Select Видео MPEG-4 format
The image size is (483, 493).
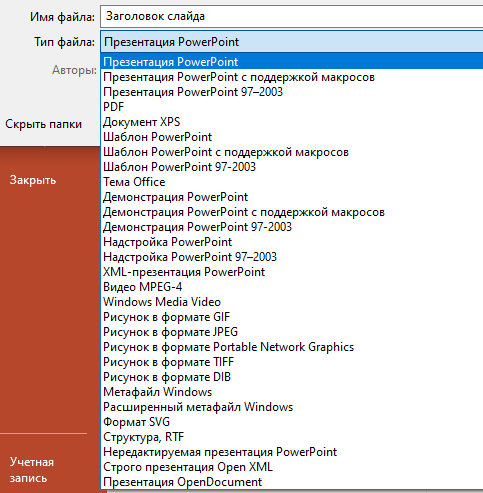click(x=292, y=287)
